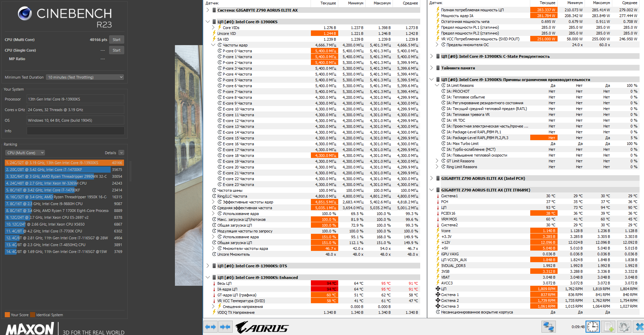Select the Средняя эффективная частота row
The height and width of the screenshot is (335, 644).
316,208
